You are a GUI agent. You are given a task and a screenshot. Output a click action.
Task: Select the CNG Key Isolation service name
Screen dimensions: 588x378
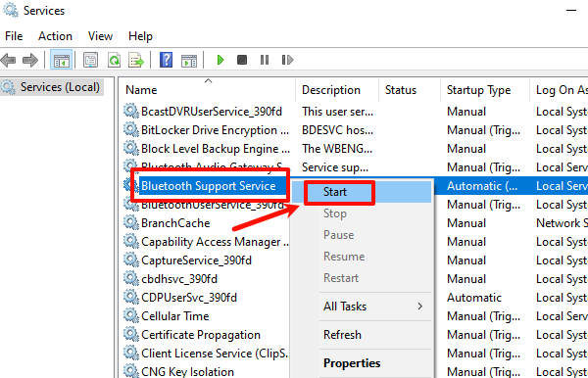pos(187,371)
